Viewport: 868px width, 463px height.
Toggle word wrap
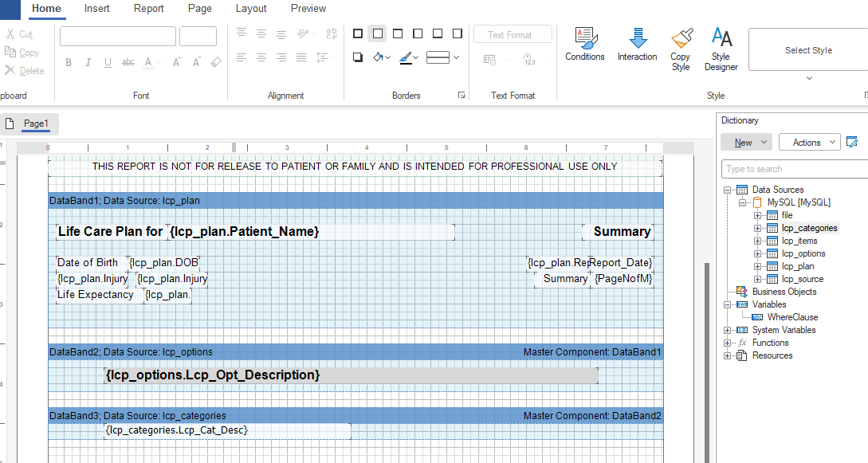click(x=332, y=33)
